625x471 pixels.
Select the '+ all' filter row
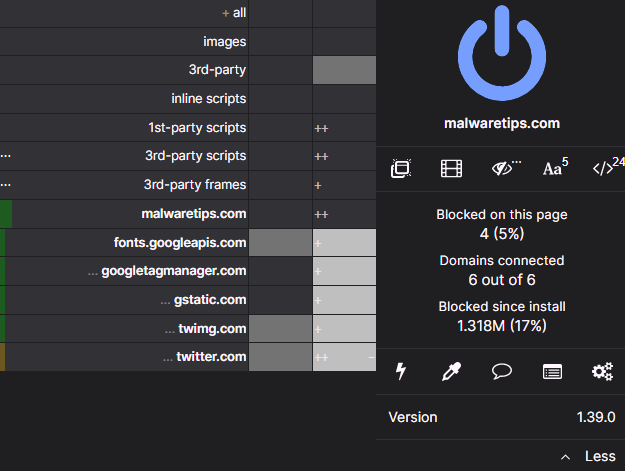pos(234,13)
